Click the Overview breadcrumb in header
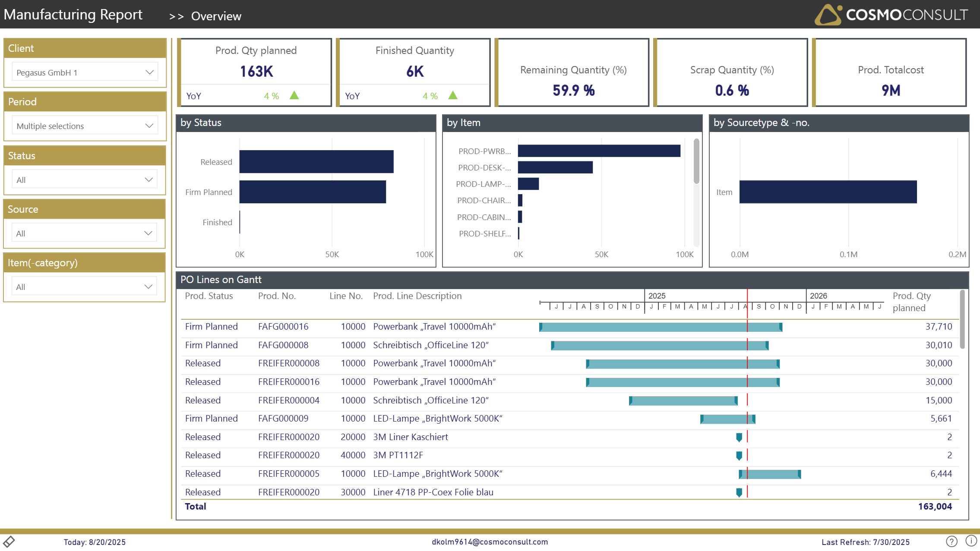980x551 pixels. pos(216,16)
